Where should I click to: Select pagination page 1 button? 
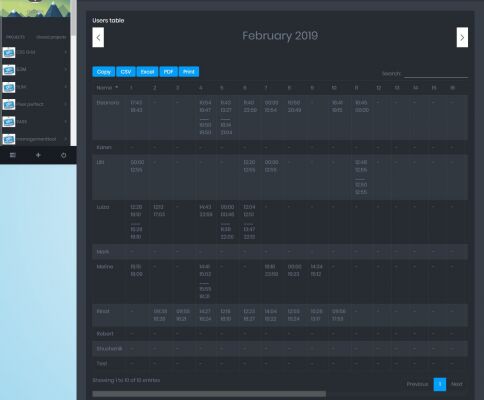click(x=440, y=384)
